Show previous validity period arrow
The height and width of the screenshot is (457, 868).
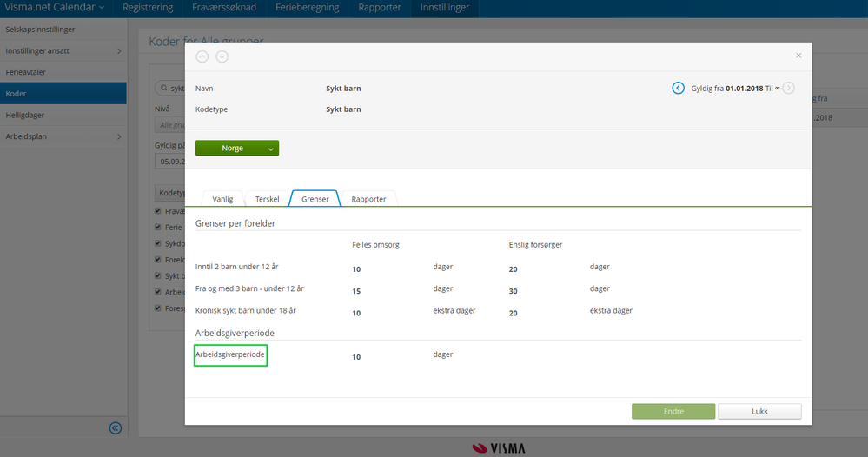click(678, 88)
